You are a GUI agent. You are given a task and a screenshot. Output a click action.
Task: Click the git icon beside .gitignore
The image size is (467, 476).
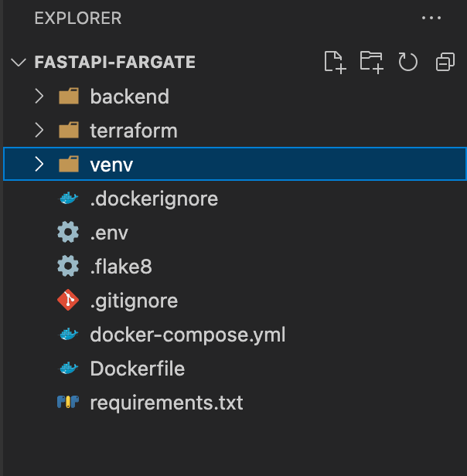[69, 301]
